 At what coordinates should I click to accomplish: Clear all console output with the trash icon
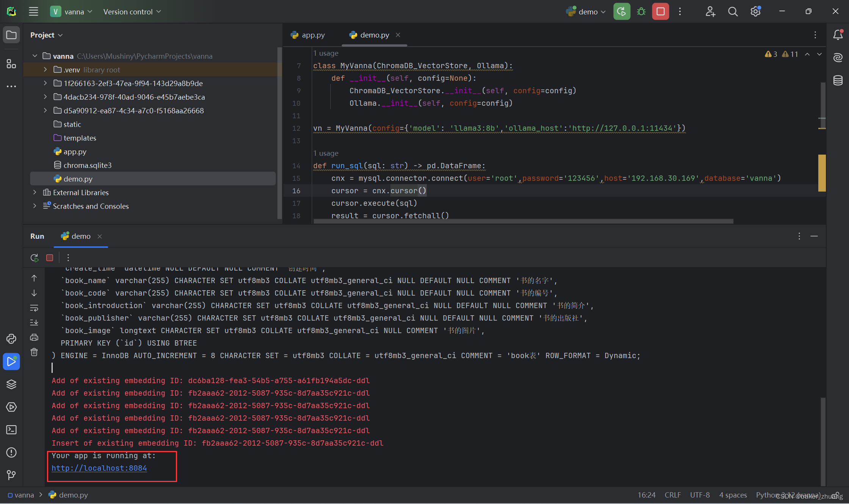tap(34, 352)
